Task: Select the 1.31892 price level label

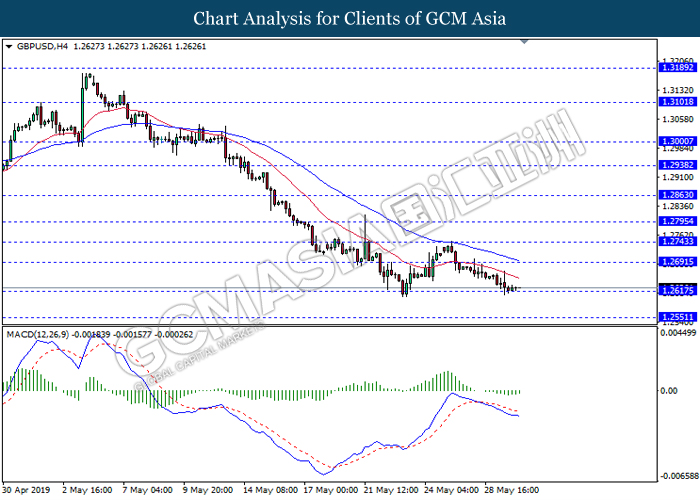Action: [x=678, y=68]
